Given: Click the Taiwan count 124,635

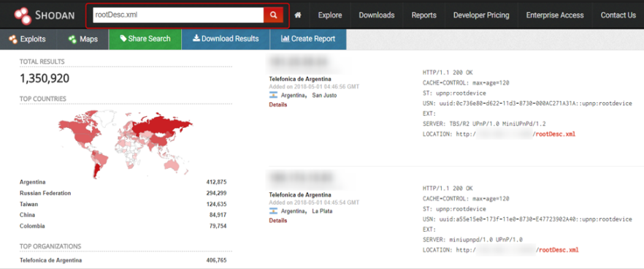Looking at the screenshot, I should click(216, 204).
